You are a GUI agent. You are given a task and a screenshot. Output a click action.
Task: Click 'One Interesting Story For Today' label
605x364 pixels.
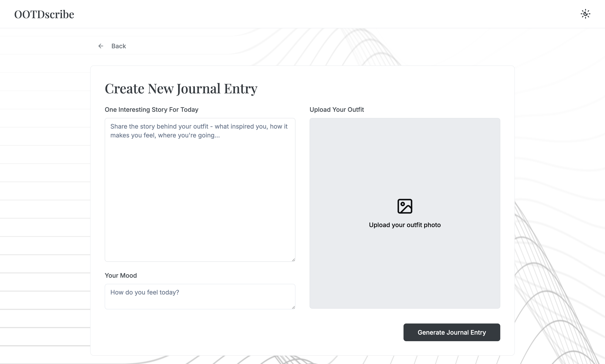[x=151, y=110]
